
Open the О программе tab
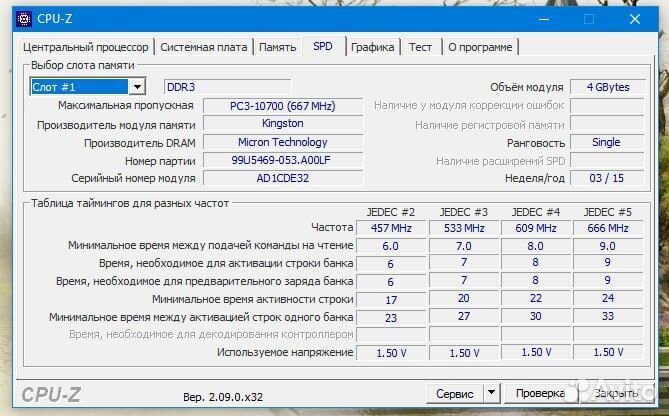(480, 47)
